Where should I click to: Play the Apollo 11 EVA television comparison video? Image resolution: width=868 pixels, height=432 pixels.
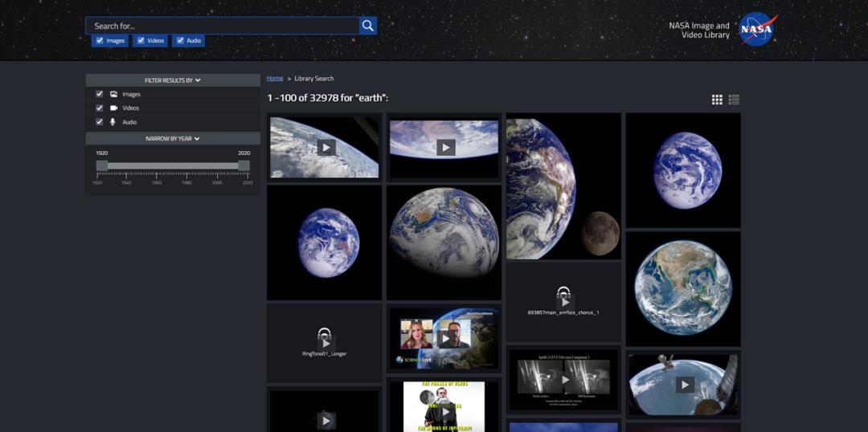click(564, 379)
